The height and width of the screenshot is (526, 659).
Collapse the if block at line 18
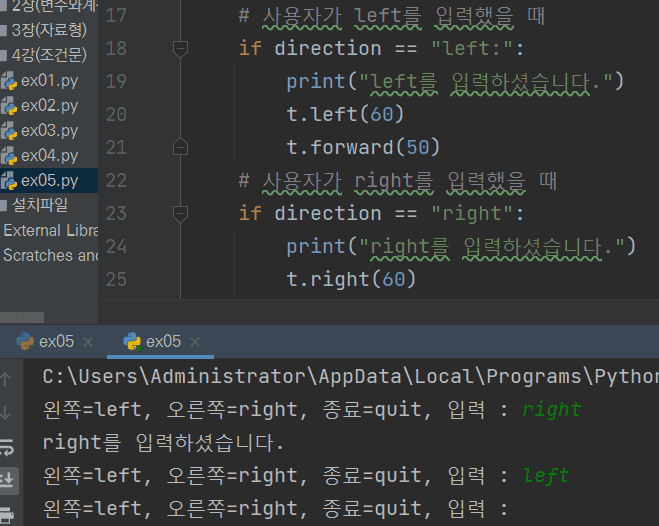(x=180, y=49)
